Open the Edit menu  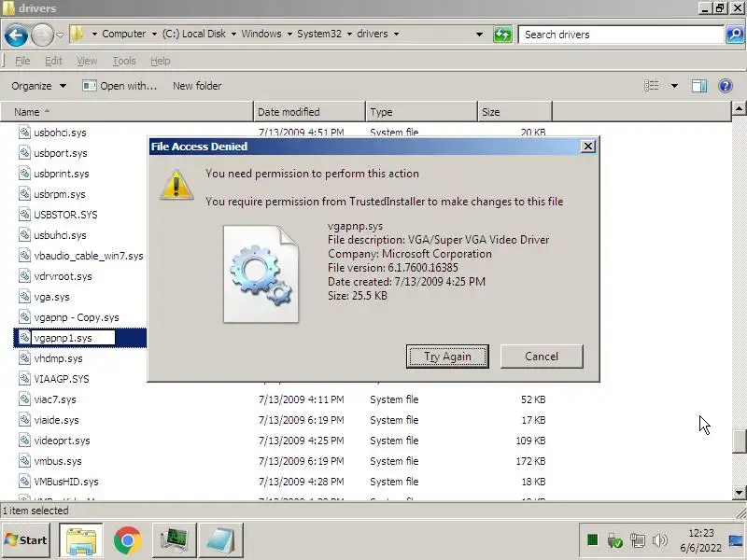coord(53,61)
